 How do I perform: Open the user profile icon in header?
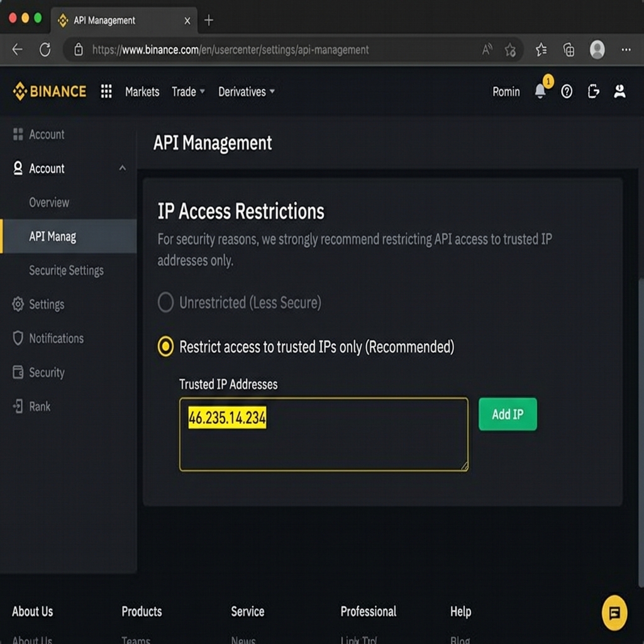[619, 91]
